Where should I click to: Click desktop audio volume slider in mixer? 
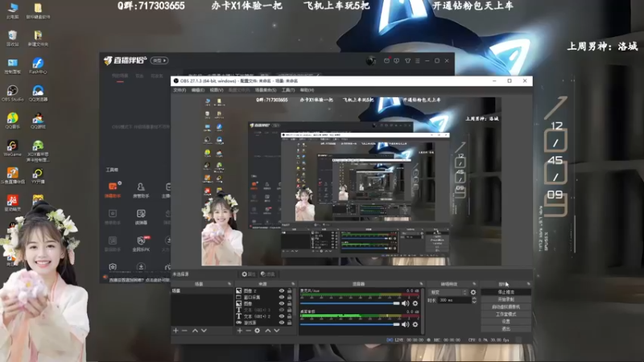click(350, 324)
